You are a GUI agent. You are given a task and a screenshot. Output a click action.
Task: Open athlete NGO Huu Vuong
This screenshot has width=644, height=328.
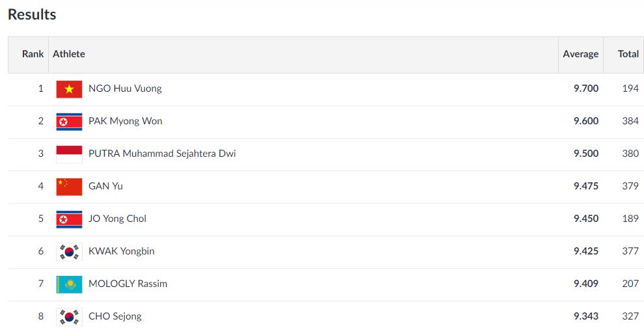pyautogui.click(x=125, y=89)
